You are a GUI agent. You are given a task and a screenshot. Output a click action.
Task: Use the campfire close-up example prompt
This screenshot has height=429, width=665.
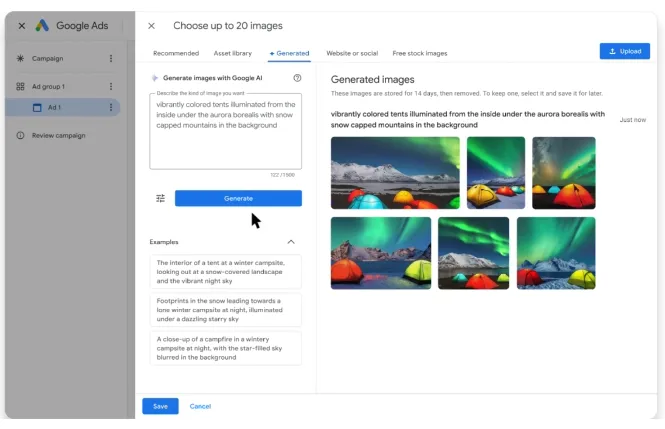click(225, 348)
